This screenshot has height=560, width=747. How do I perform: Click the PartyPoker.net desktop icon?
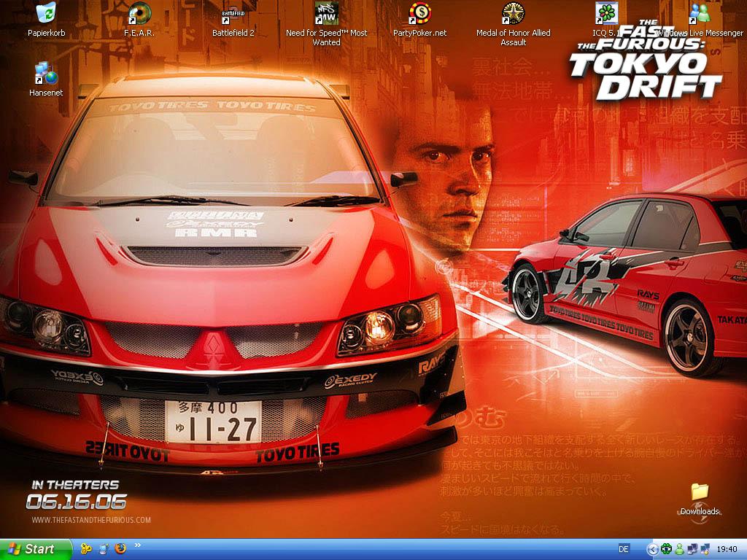pyautogui.click(x=419, y=13)
